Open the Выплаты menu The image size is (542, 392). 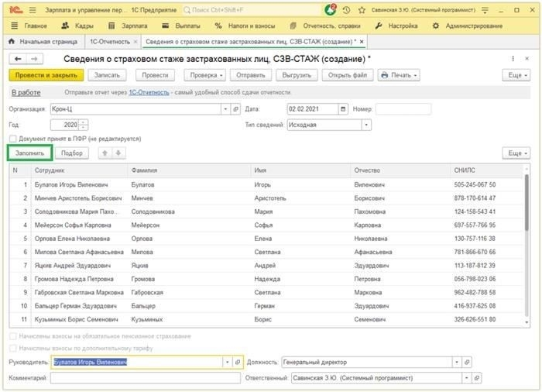pos(181,26)
